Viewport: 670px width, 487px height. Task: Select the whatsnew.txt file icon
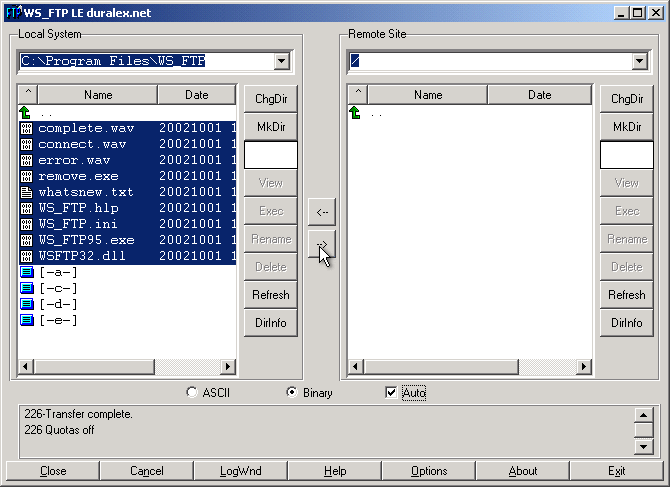tap(26, 192)
